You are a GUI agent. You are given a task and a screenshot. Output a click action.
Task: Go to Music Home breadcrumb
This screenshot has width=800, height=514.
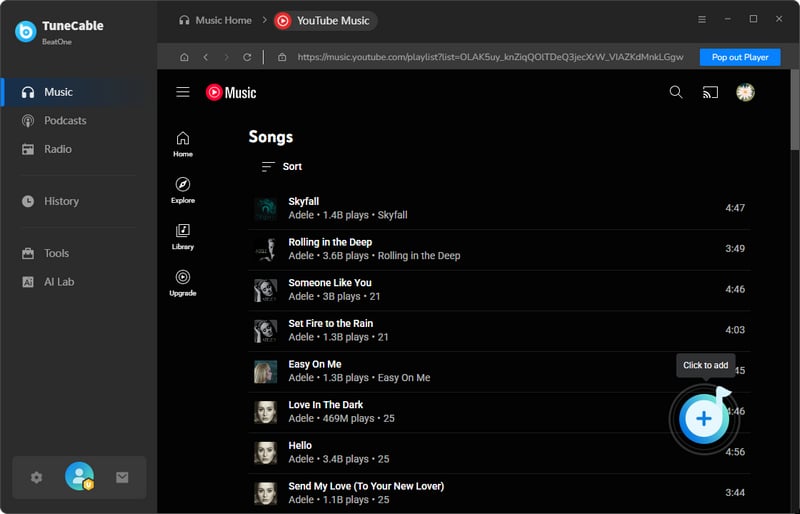(x=215, y=20)
